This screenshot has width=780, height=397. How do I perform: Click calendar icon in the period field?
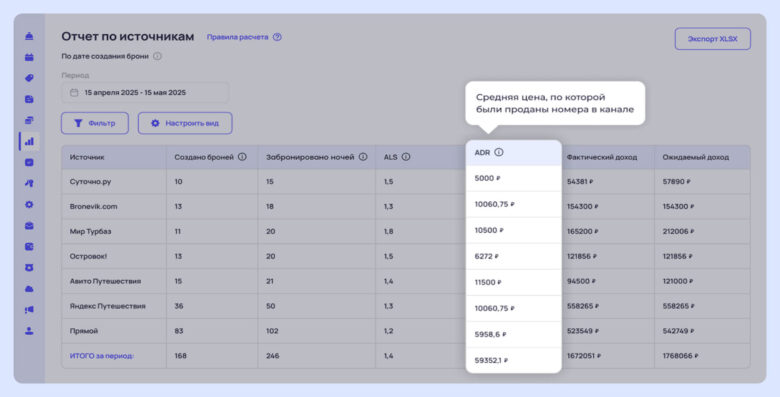coord(74,93)
